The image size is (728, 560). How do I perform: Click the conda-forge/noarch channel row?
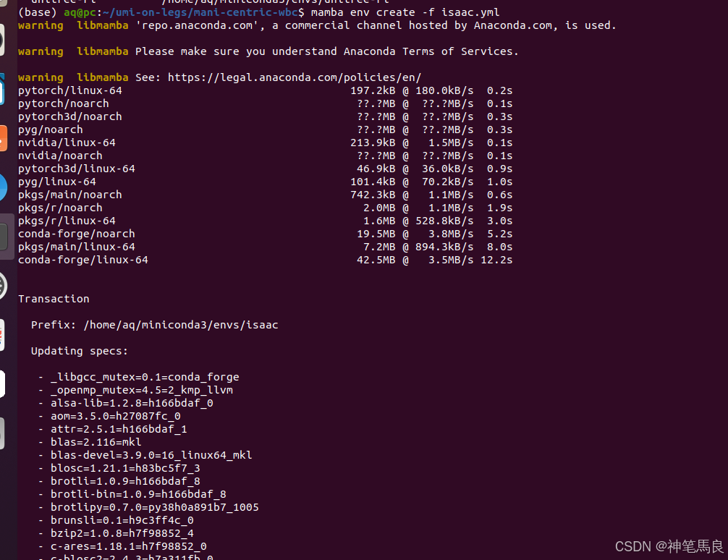pos(265,233)
